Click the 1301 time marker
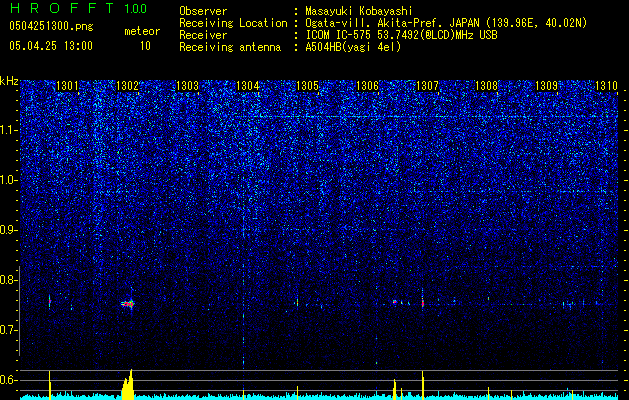The image size is (629, 400). tap(67, 85)
